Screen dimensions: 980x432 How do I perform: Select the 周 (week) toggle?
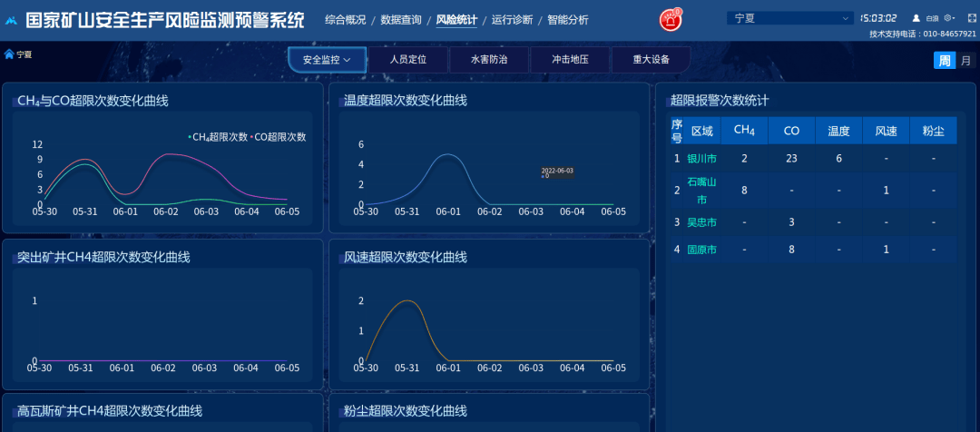click(945, 61)
